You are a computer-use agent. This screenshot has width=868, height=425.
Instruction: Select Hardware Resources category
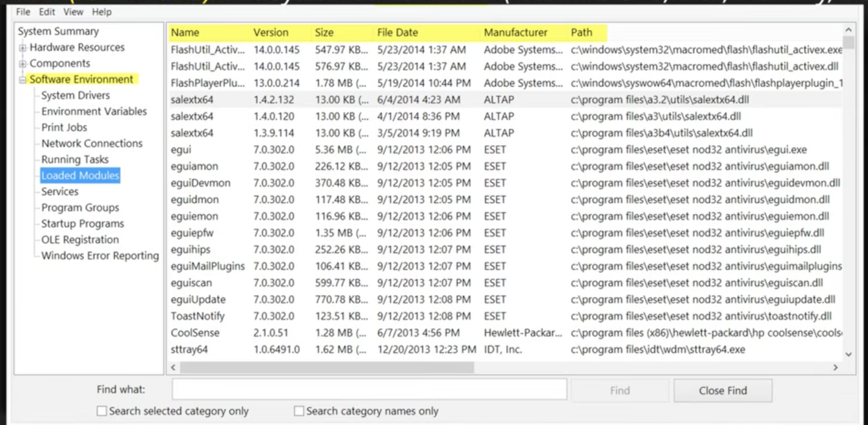click(x=77, y=47)
